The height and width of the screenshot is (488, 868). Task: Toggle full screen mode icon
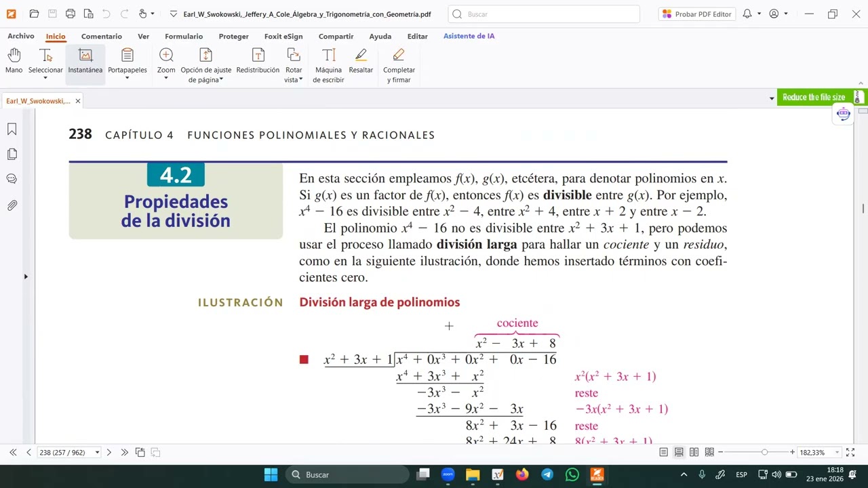(850, 452)
